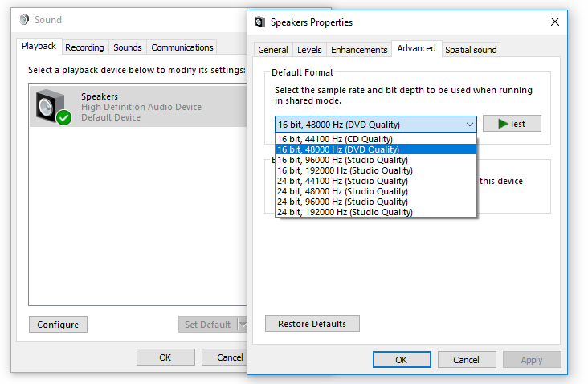Image resolution: width=588 pixels, height=384 pixels.
Task: Switch to the Levels tab
Action: coord(309,50)
